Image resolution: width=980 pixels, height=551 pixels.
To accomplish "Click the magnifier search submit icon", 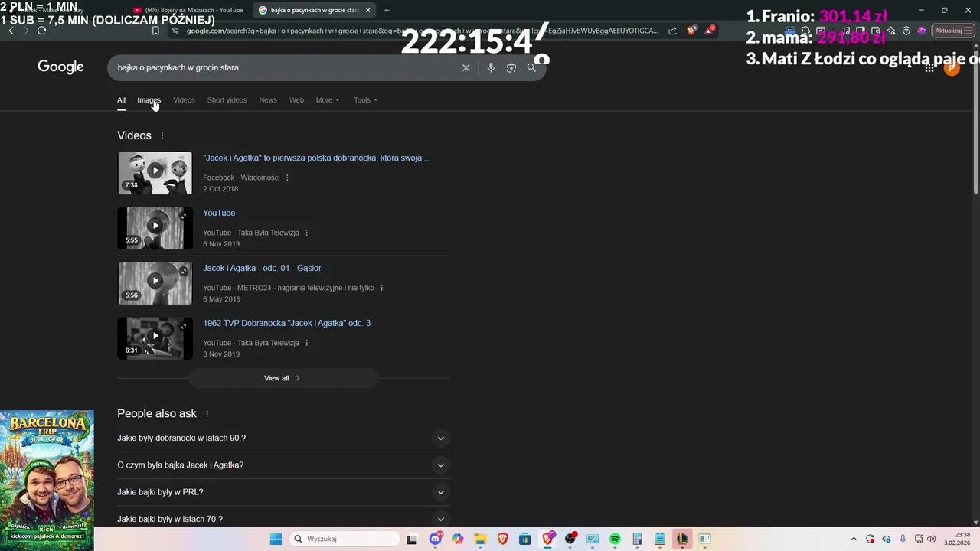I will pyautogui.click(x=531, y=67).
